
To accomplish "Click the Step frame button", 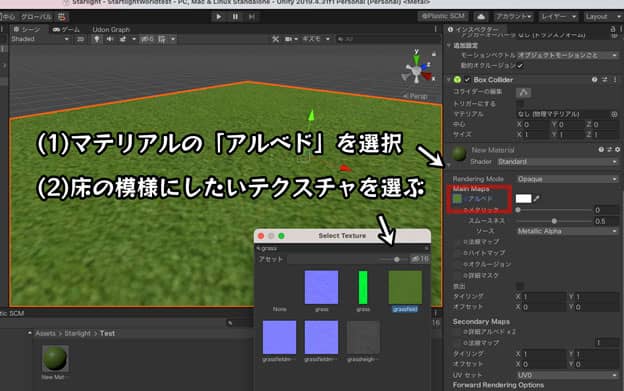I will 252,17.
